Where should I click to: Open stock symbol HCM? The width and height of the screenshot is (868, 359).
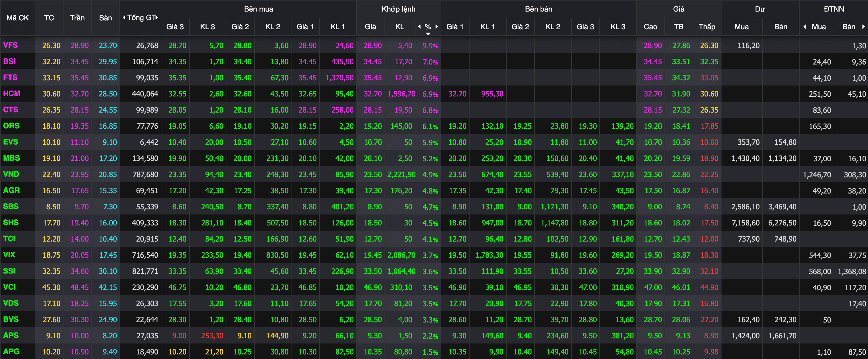coord(12,93)
